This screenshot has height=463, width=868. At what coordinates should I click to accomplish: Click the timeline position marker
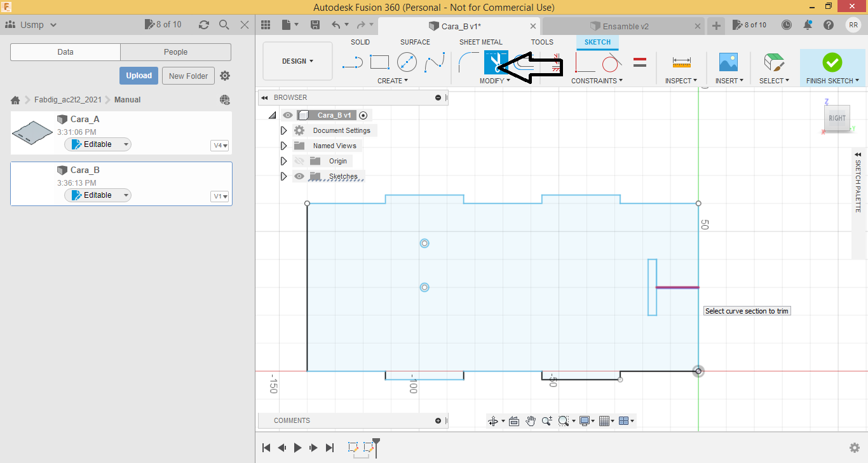(376, 446)
